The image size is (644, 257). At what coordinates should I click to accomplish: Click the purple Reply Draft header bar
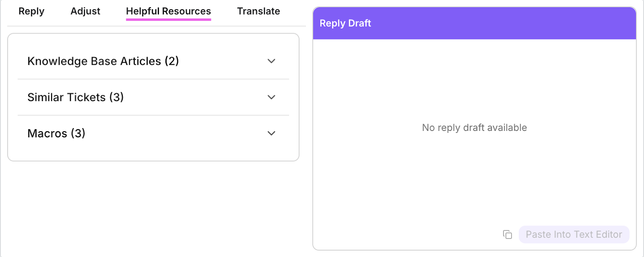pyautogui.click(x=503, y=23)
